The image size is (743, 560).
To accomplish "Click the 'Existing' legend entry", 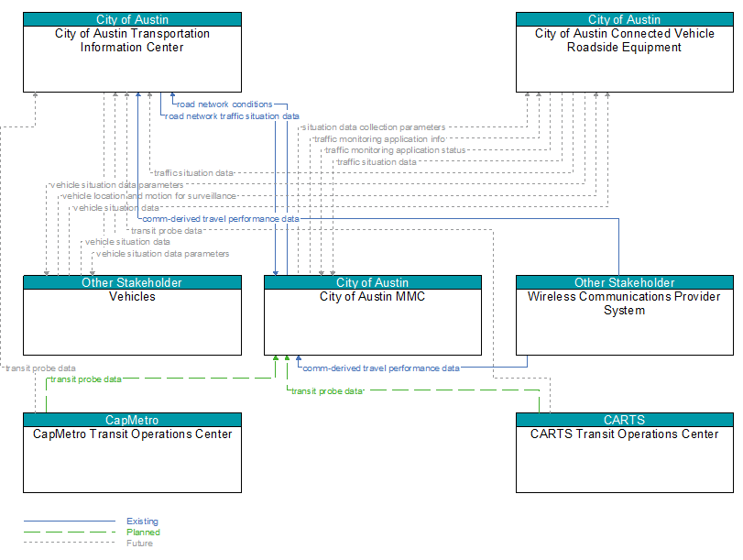I will click(142, 522).
